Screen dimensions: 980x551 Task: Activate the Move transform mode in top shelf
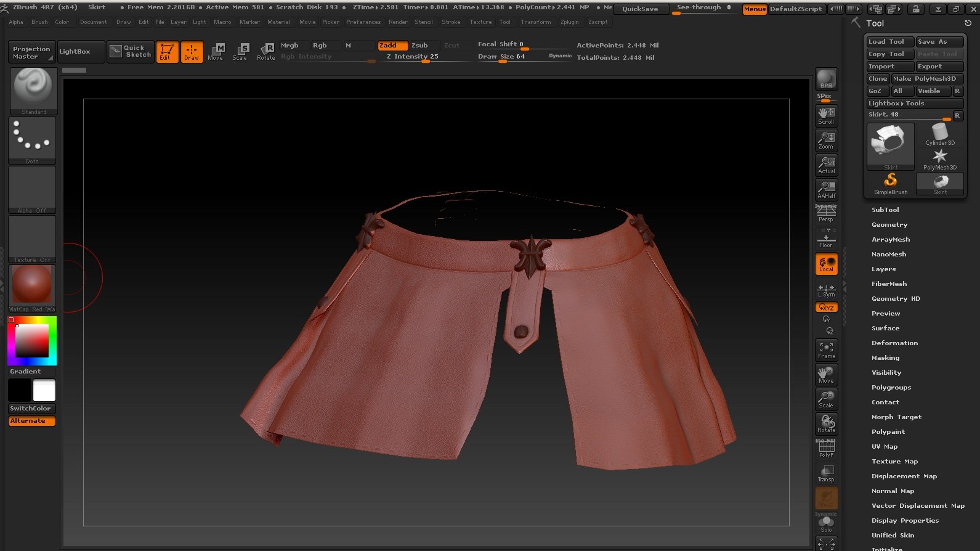point(216,52)
